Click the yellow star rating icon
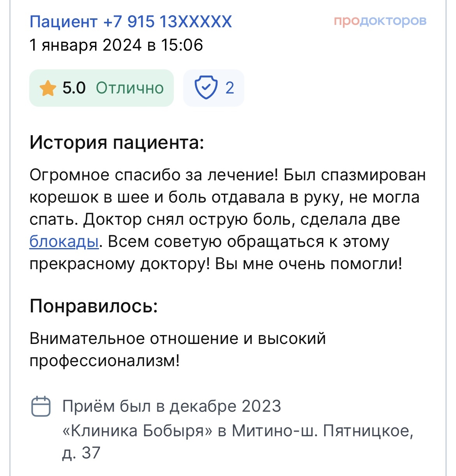Viewport: 456px width, 476px height. point(48,88)
